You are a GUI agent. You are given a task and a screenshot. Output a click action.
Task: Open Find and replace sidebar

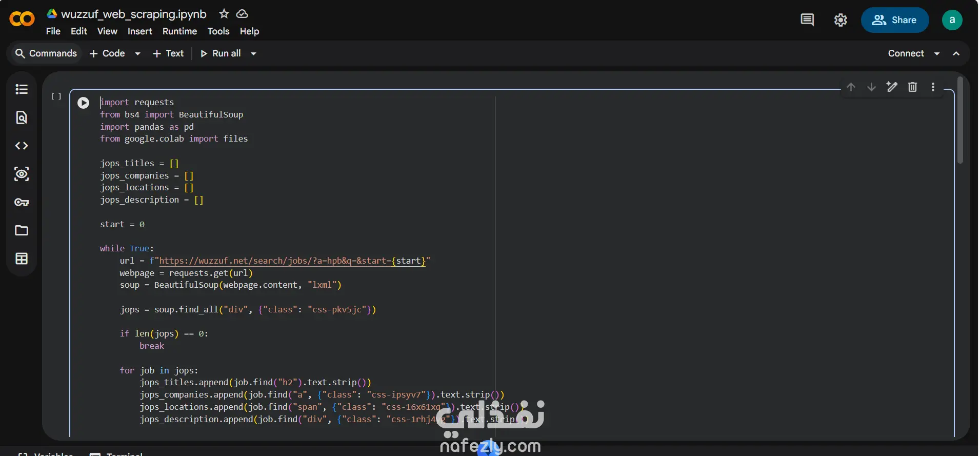22,117
